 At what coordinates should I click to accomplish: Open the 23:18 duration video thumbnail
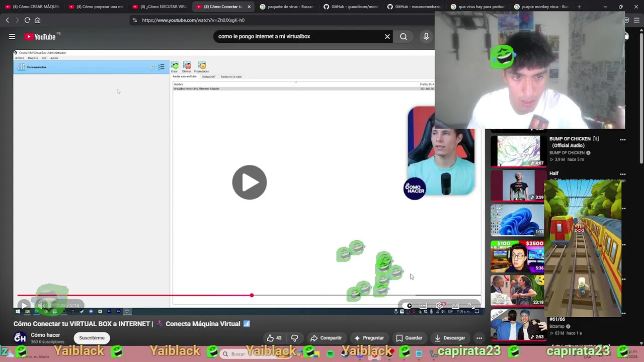[518, 290]
